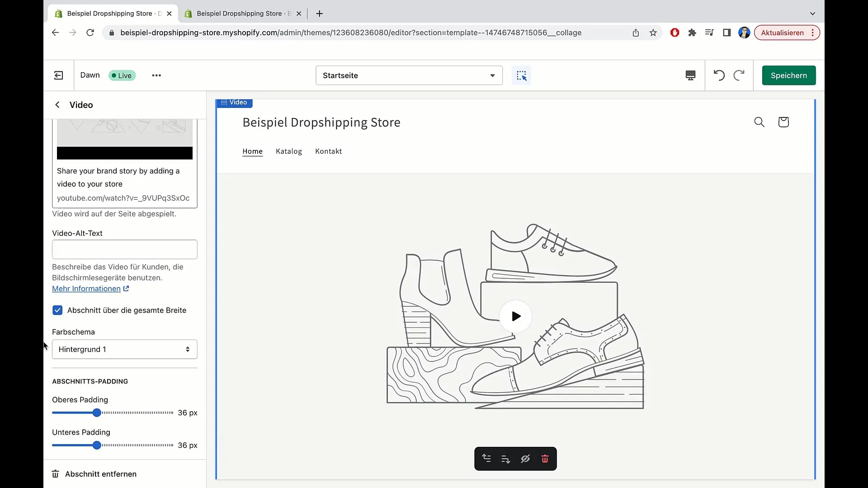868x488 pixels.
Task: Share the page via the address bar share icon
Action: point(636,33)
